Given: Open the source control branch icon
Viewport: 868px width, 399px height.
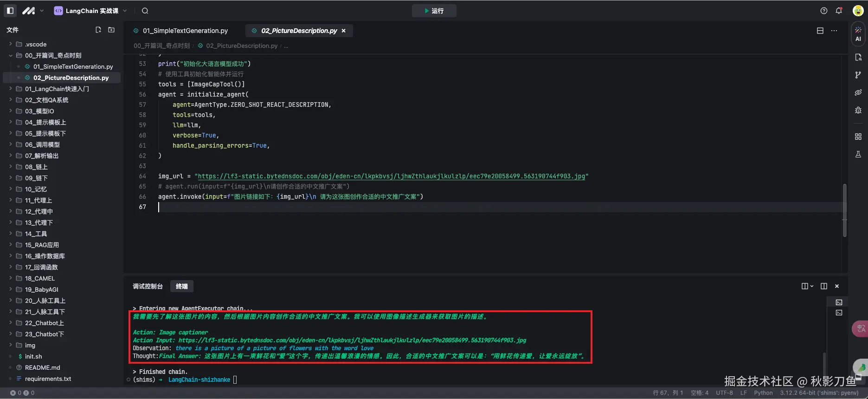Looking at the screenshot, I should tap(858, 75).
